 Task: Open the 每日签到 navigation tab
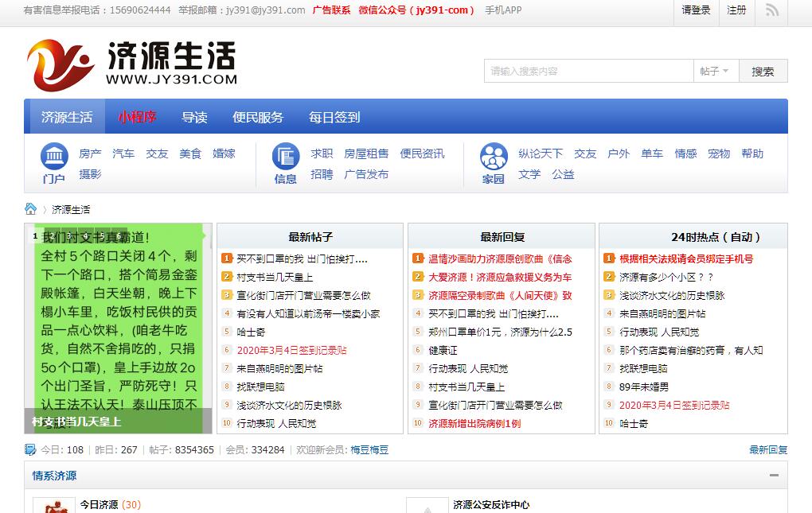[x=334, y=117]
